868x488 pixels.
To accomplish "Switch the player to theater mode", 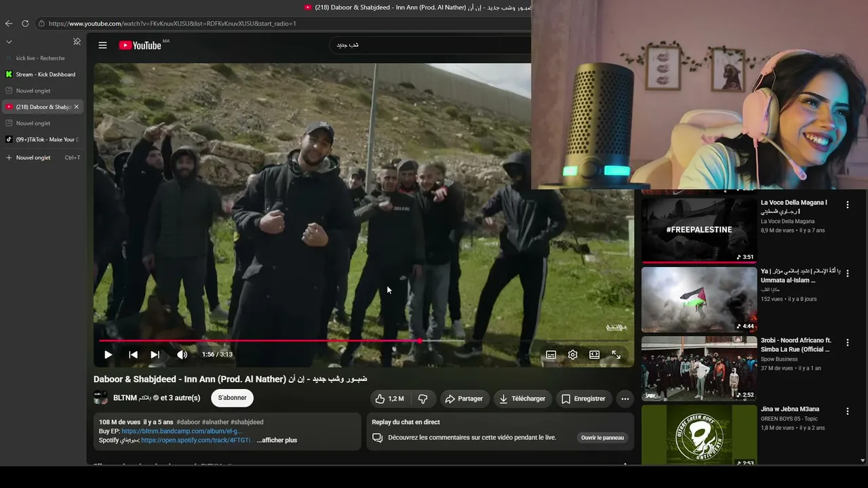I will 595,354.
